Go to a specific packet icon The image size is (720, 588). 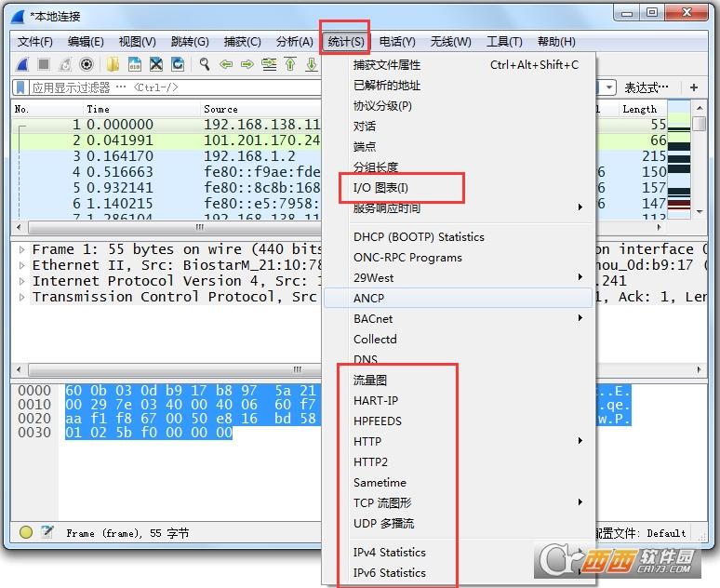coord(269,64)
